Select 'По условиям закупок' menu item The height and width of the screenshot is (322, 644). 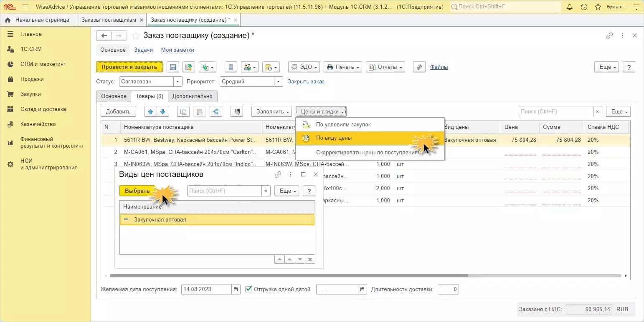343,124
